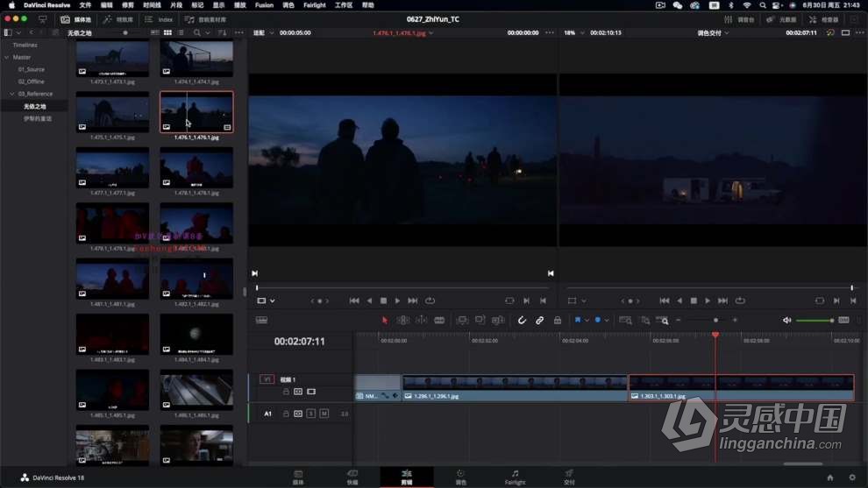Play the source viewer clip
Viewport: 868px width, 488px height.
pos(397,301)
